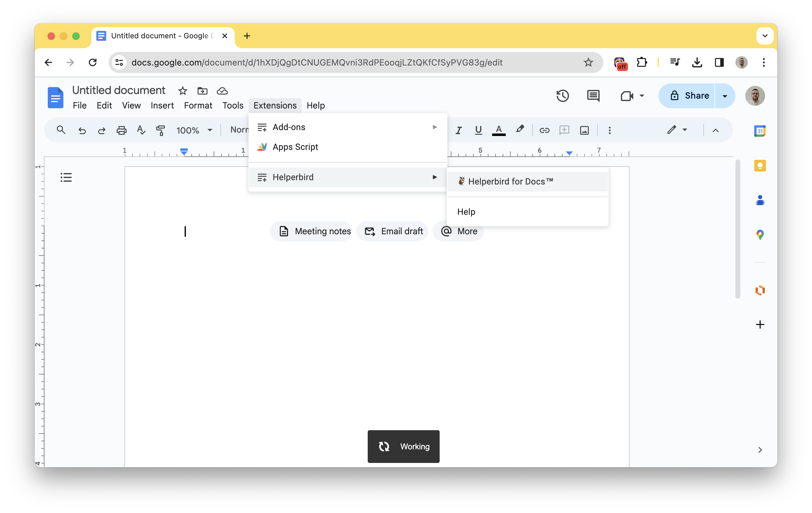The width and height of the screenshot is (812, 513).
Task: Click the redo icon
Action: (x=101, y=130)
